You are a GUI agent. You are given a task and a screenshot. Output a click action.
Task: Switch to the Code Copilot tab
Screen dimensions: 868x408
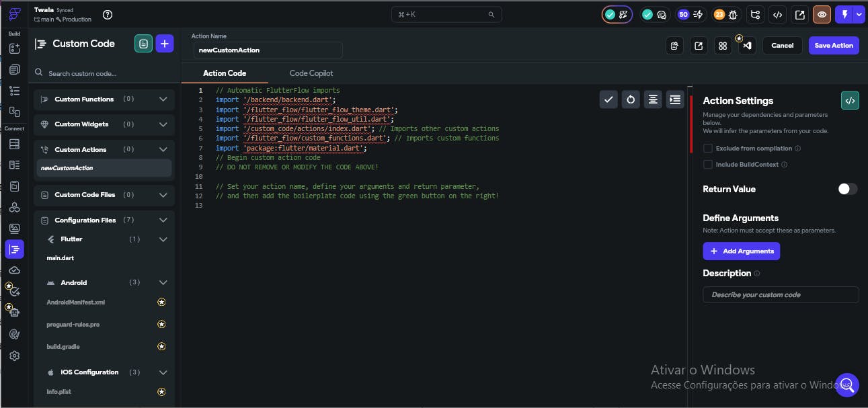(311, 73)
